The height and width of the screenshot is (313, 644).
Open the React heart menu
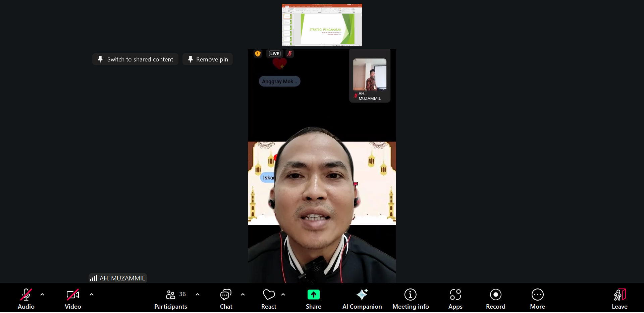coord(269,298)
